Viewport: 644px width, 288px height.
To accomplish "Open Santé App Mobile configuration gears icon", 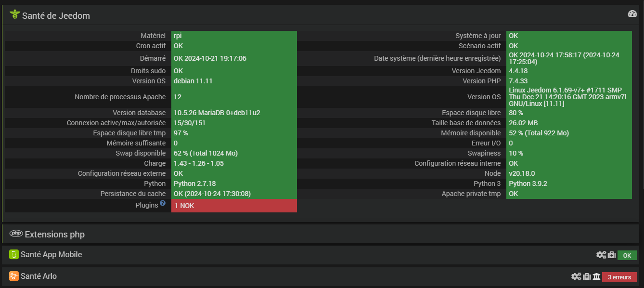I will (x=601, y=255).
